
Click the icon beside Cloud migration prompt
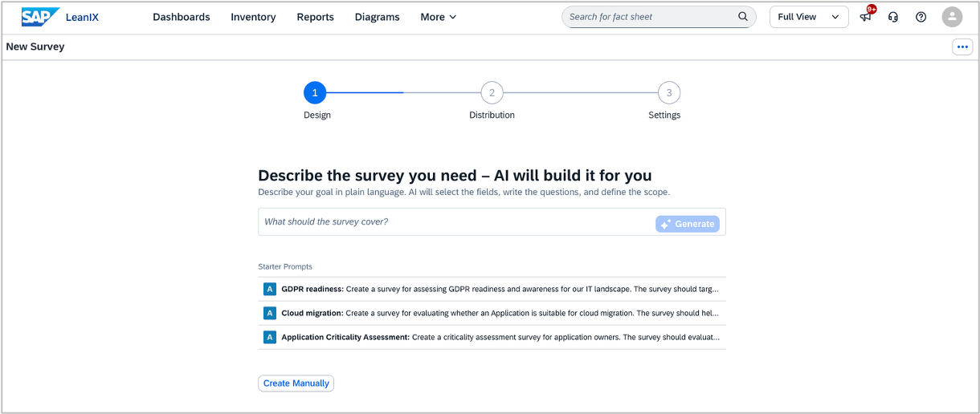270,313
